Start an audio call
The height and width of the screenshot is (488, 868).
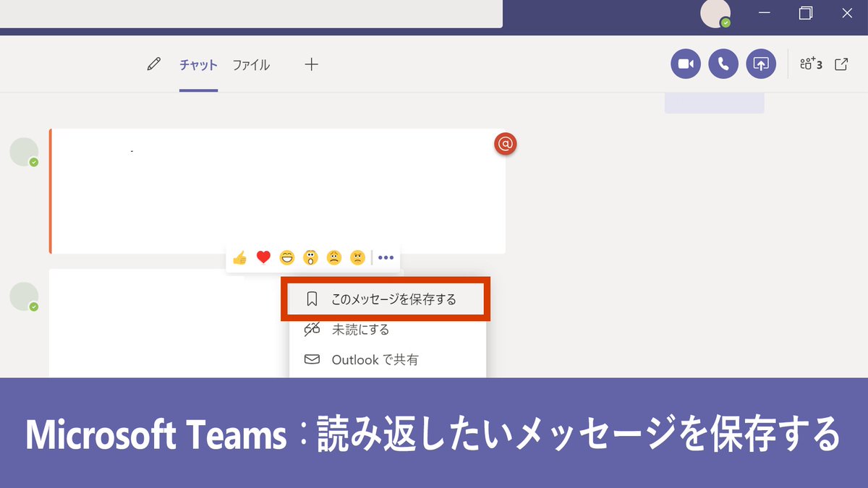tap(723, 64)
